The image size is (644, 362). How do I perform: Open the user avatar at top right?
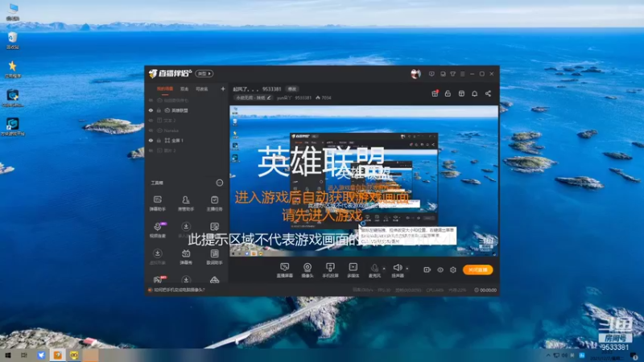[x=415, y=74]
